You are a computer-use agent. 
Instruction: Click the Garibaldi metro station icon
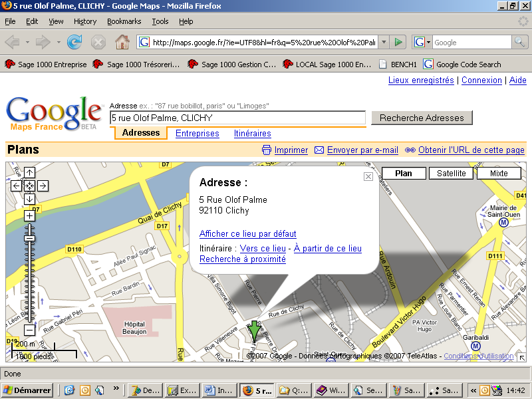coord(475,346)
